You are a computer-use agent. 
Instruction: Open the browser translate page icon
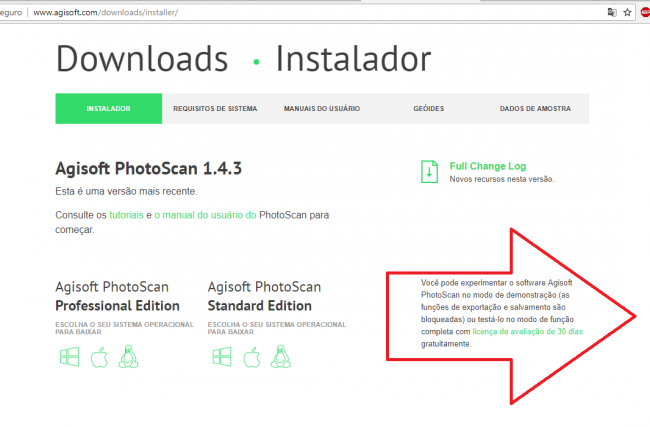coord(612,12)
